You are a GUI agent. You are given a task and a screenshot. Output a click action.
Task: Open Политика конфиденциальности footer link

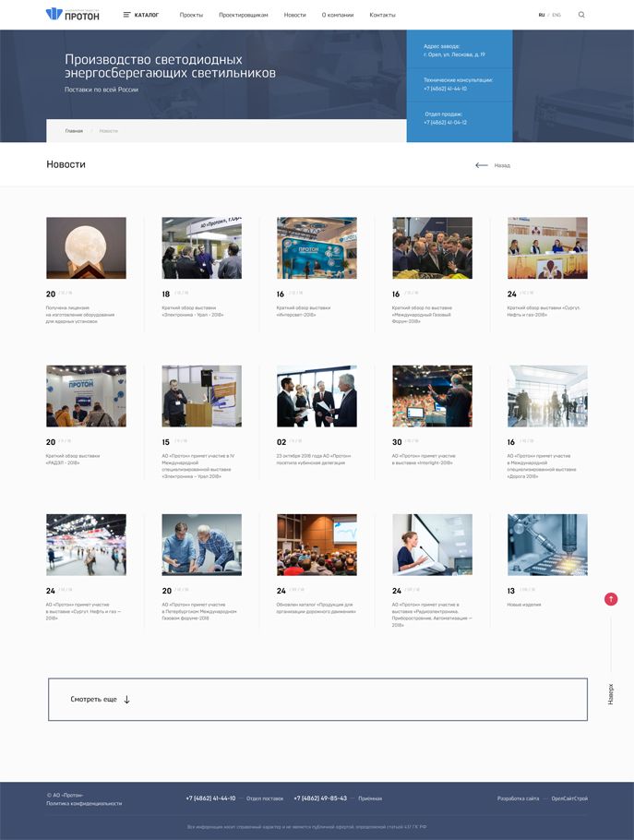click(84, 803)
